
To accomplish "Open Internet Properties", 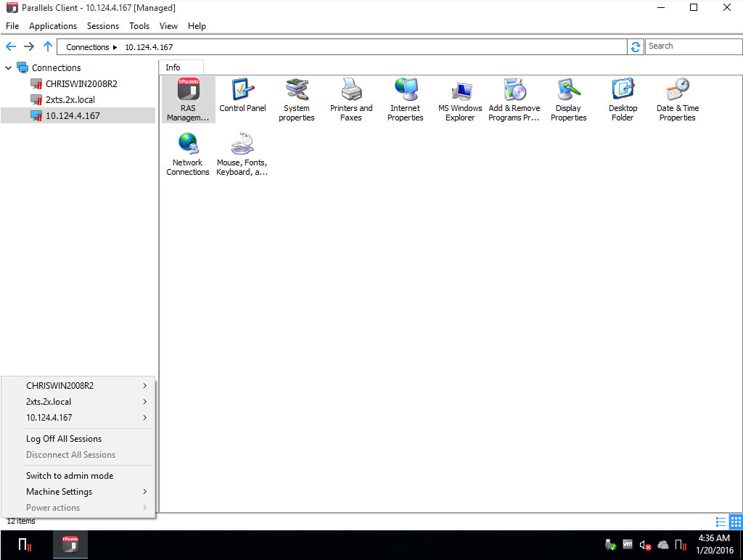I will click(x=406, y=99).
